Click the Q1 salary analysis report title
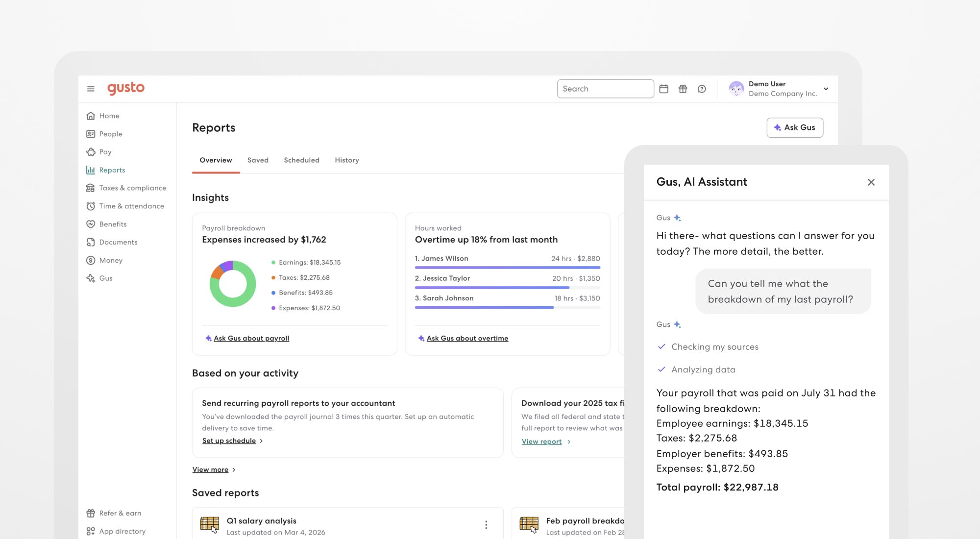The width and height of the screenshot is (980, 539). point(261,521)
